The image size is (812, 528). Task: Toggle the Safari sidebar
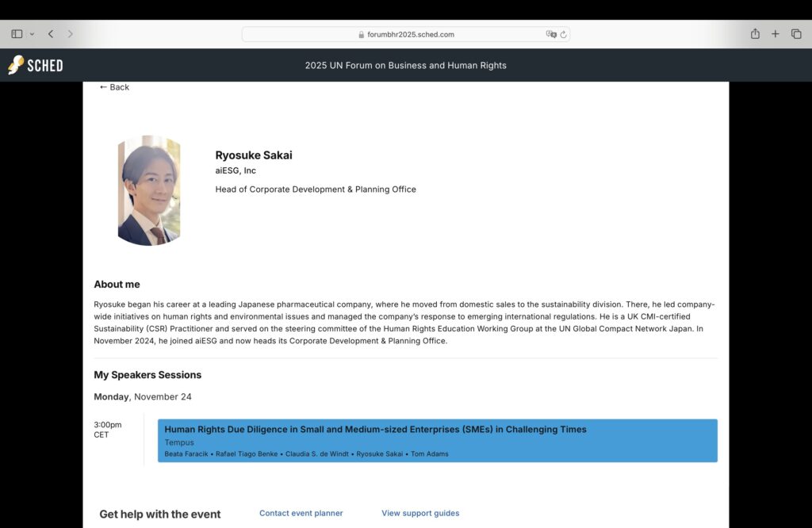17,34
